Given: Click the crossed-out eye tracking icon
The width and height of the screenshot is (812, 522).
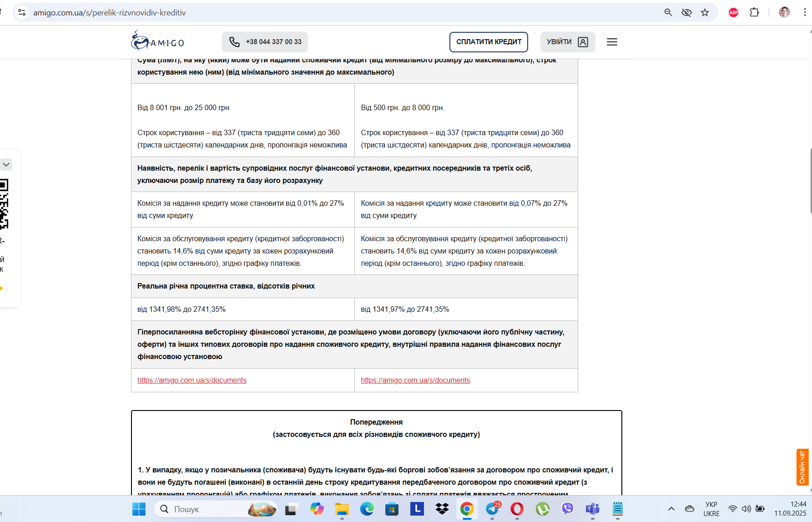Looking at the screenshot, I should 686,12.
